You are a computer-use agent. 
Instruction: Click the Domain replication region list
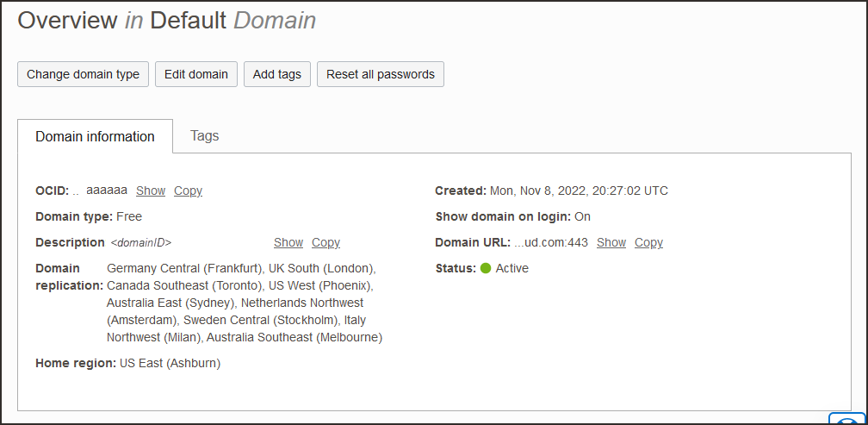(245, 303)
